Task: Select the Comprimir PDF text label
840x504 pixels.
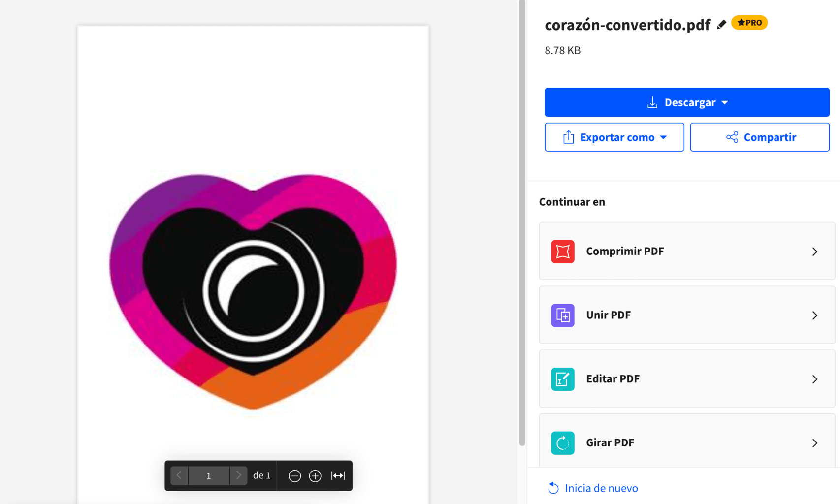Action: (x=625, y=251)
